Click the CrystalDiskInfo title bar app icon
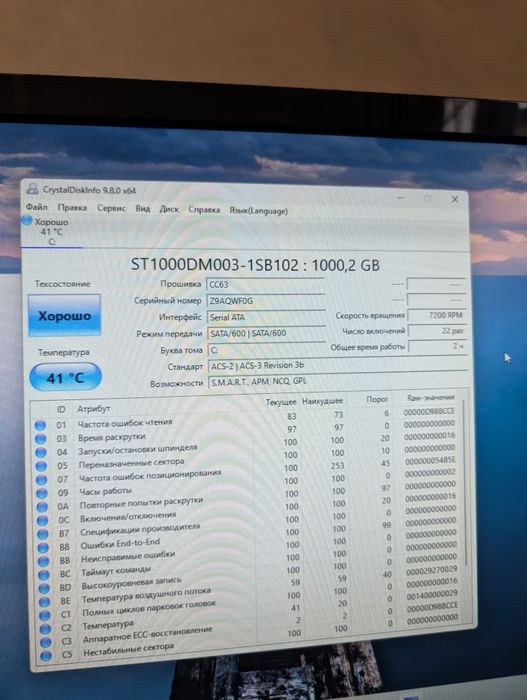 click(32, 188)
